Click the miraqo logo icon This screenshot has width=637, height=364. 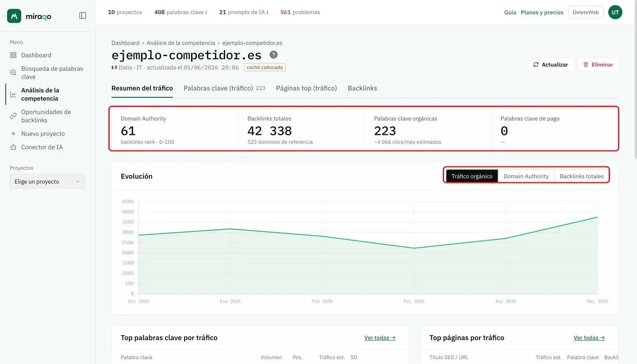tap(14, 16)
